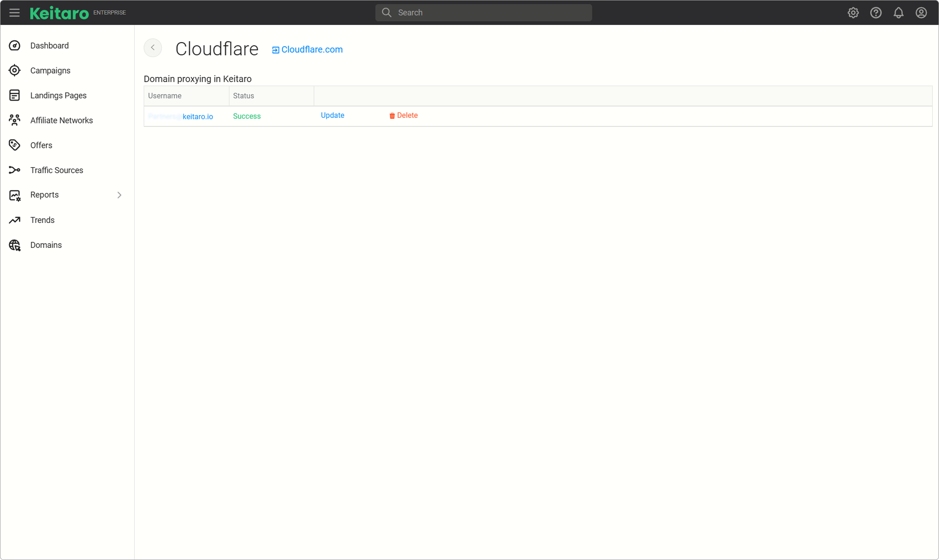Click the Domains globe icon
939x560 pixels.
[15, 245]
